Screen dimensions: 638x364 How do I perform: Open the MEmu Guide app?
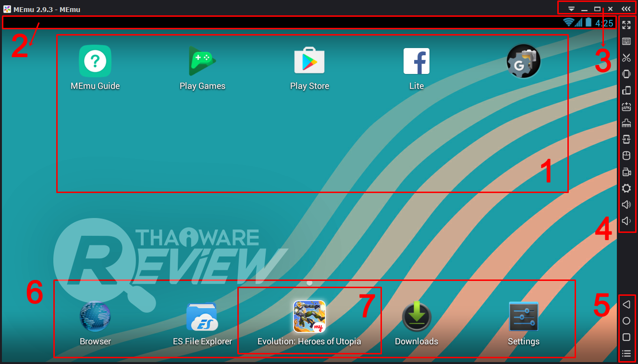(x=95, y=61)
